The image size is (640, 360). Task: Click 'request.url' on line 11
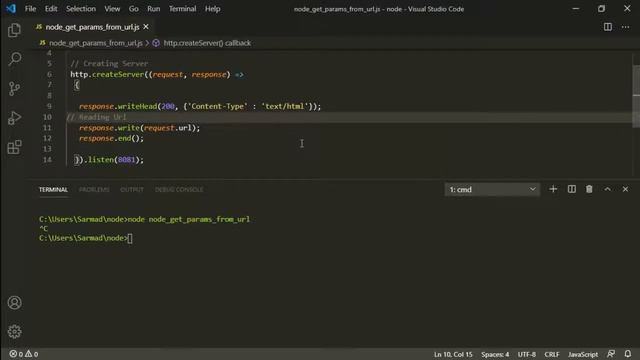[167, 128]
